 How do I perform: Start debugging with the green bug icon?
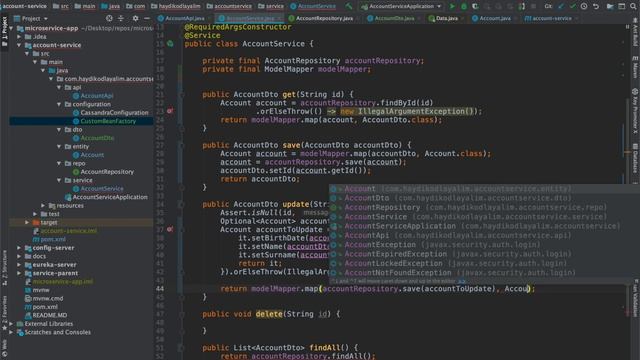click(x=464, y=6)
